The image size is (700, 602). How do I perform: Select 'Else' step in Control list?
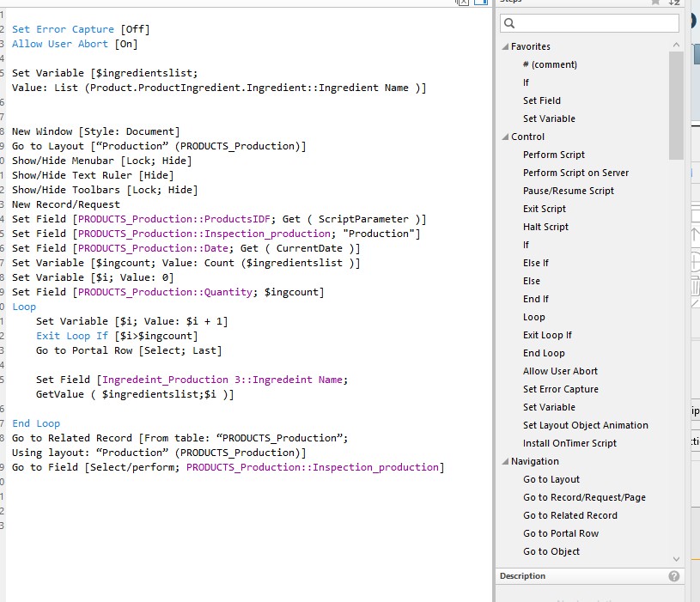click(532, 281)
